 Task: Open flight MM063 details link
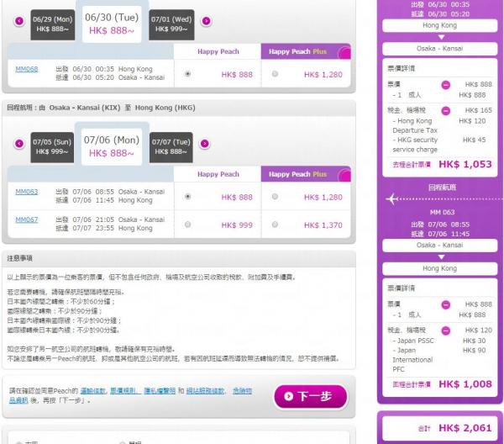coord(27,192)
